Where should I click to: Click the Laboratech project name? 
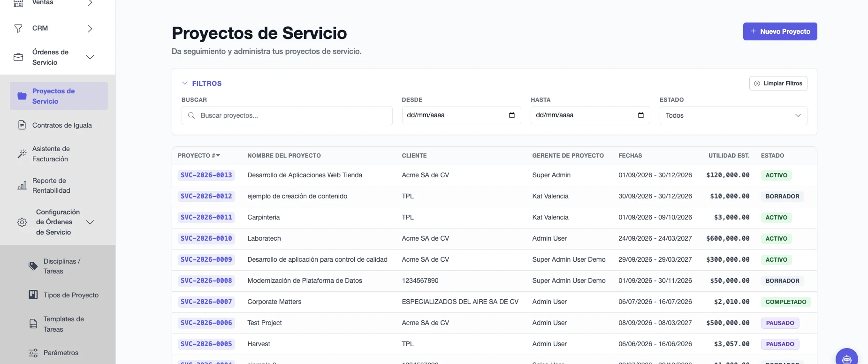(x=264, y=239)
